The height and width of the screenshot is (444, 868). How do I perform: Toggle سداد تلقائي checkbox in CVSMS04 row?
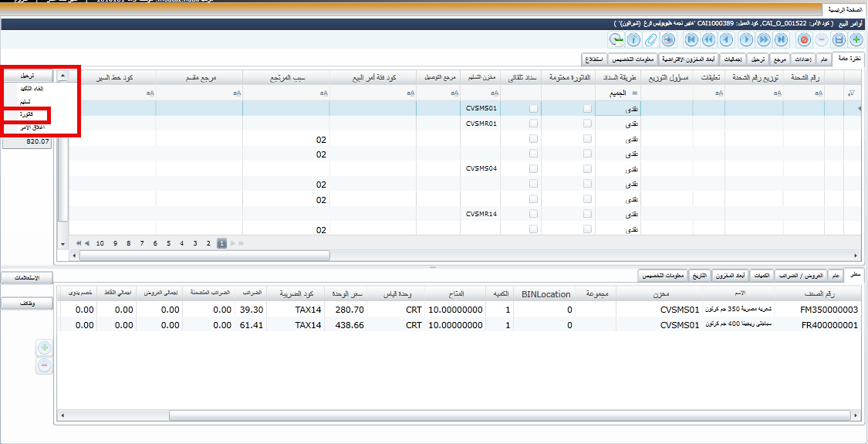[x=533, y=168]
